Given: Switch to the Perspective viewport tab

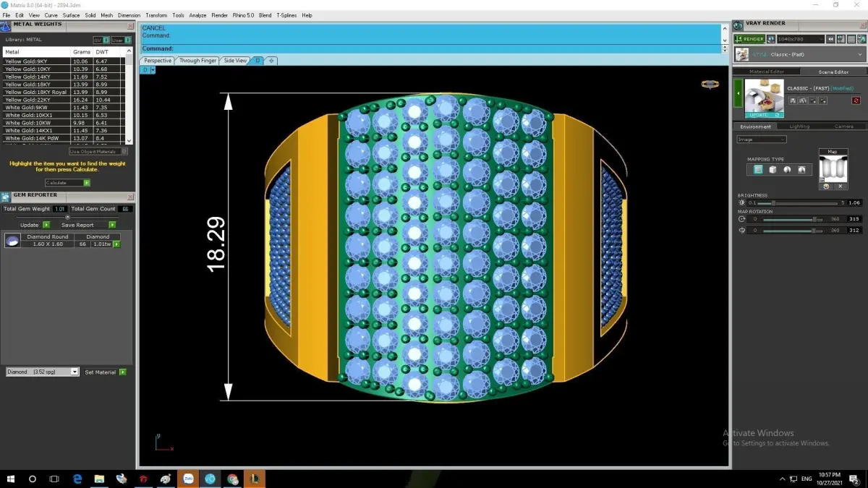Looking at the screenshot, I should pyautogui.click(x=158, y=61).
